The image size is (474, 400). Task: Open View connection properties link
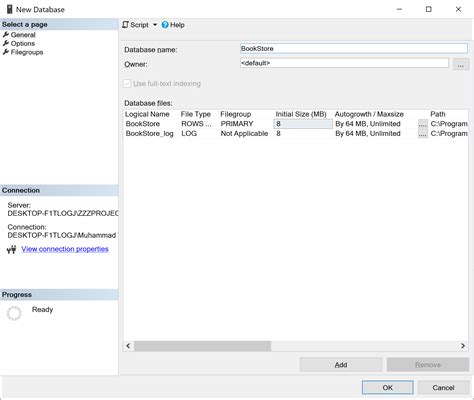tap(65, 249)
